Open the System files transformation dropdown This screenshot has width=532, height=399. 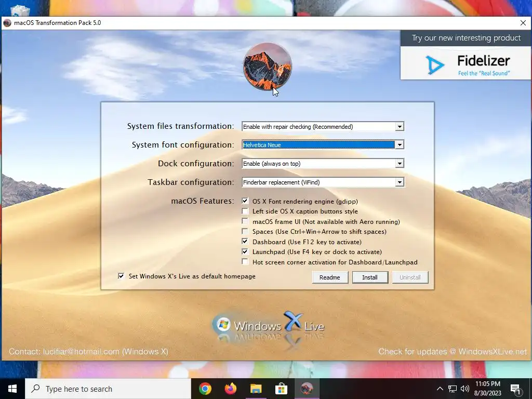tap(400, 127)
